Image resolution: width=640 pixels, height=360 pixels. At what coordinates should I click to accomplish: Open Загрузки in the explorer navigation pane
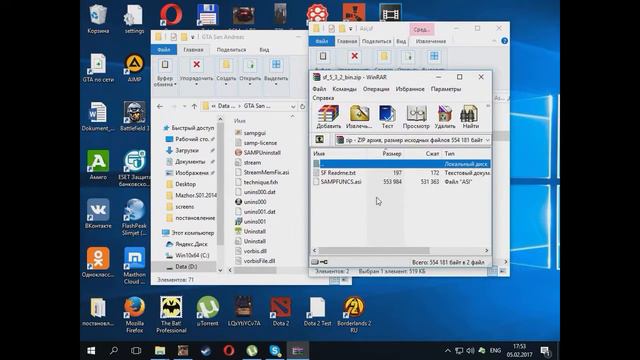pyautogui.click(x=187, y=150)
